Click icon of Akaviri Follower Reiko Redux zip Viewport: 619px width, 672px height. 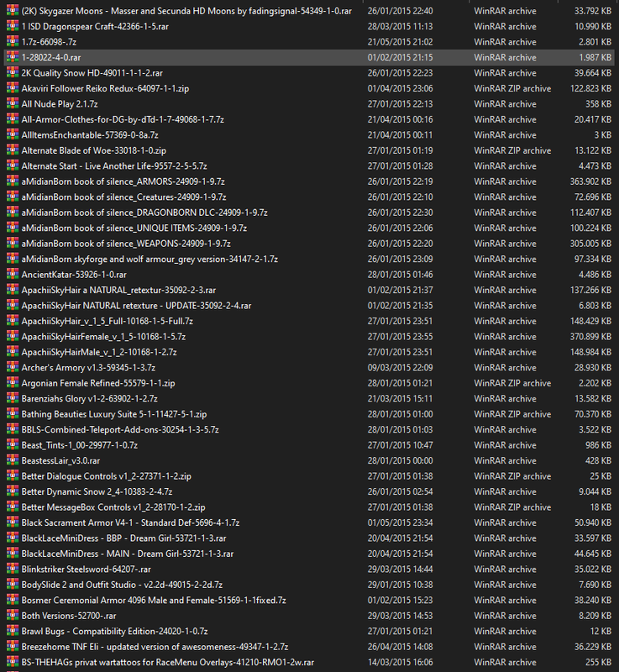pyautogui.click(x=13, y=88)
